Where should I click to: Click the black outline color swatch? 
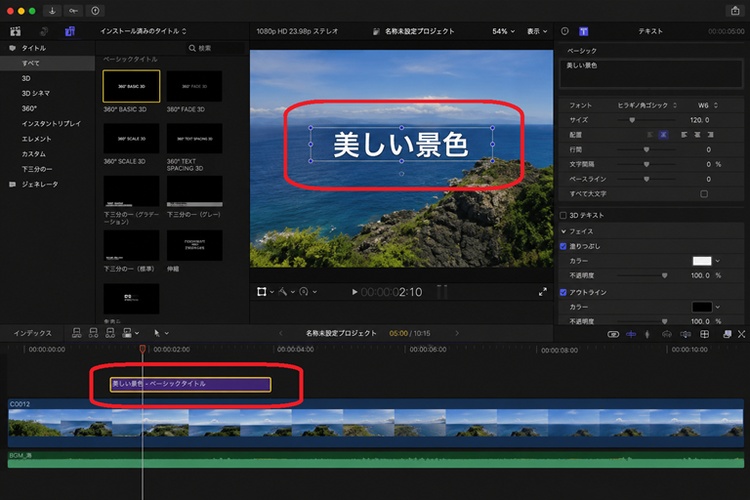(702, 307)
